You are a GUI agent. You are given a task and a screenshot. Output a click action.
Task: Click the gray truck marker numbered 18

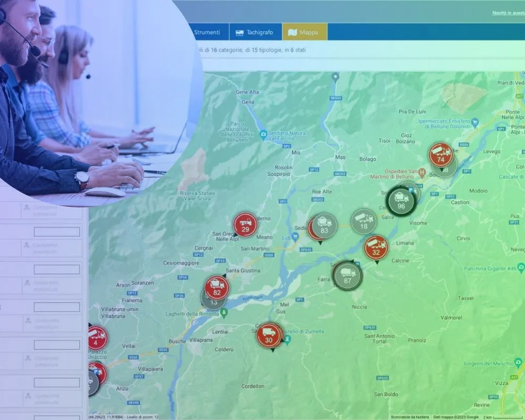(364, 221)
